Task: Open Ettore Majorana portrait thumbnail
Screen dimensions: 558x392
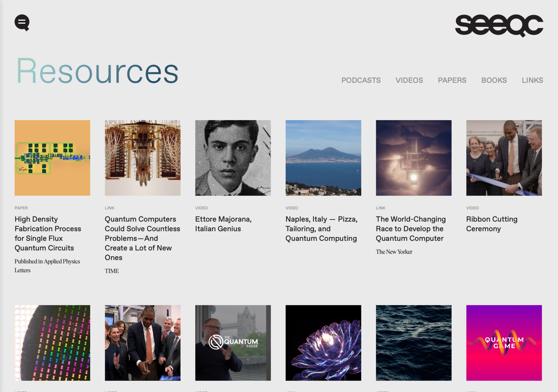Action: point(233,158)
